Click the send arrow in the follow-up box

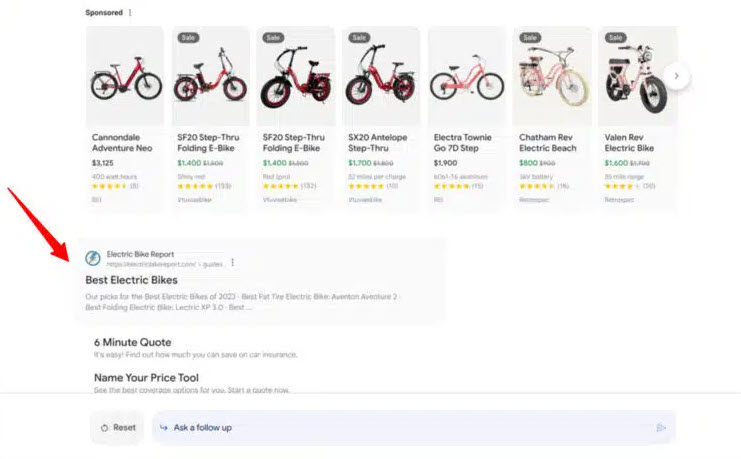tap(661, 428)
